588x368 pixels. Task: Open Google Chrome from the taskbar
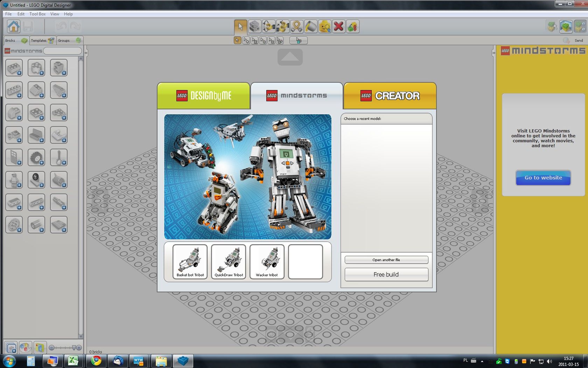click(x=96, y=361)
